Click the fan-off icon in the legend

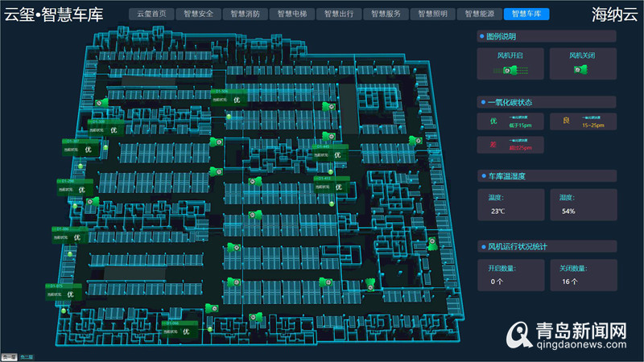[580, 71]
